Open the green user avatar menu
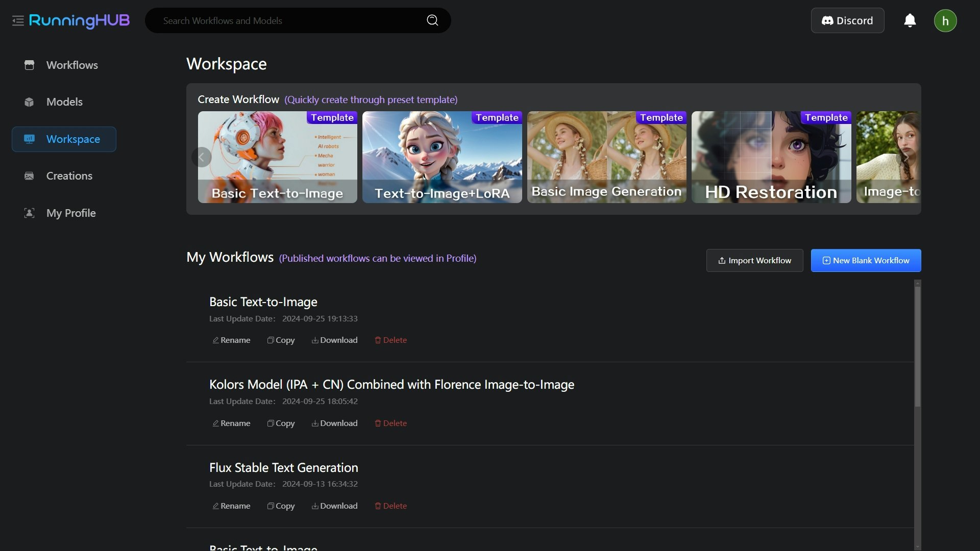The height and width of the screenshot is (551, 980). click(x=945, y=21)
